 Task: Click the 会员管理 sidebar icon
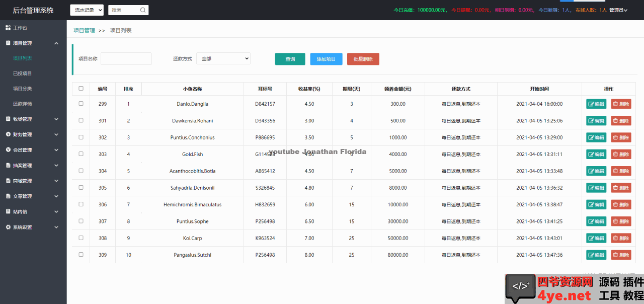click(8, 150)
